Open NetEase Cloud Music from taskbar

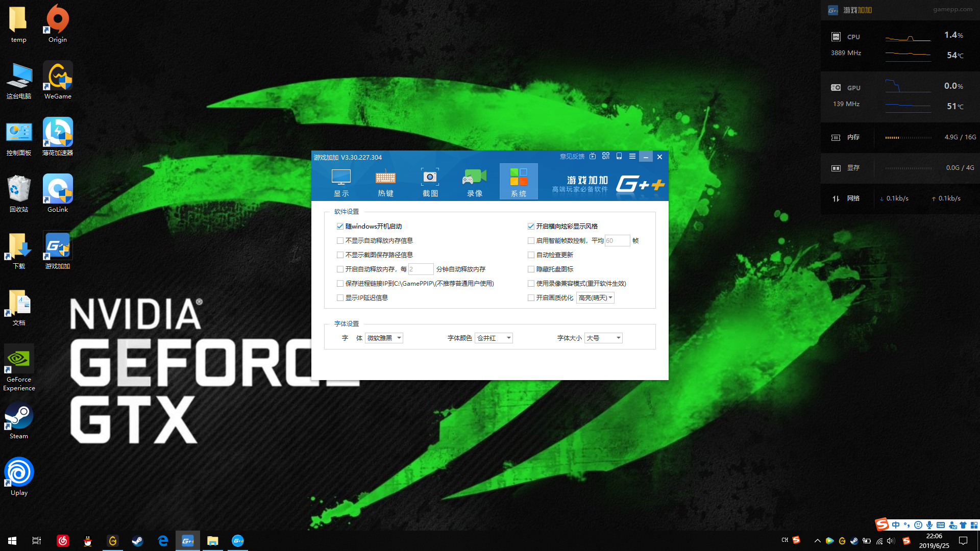tap(63, 541)
